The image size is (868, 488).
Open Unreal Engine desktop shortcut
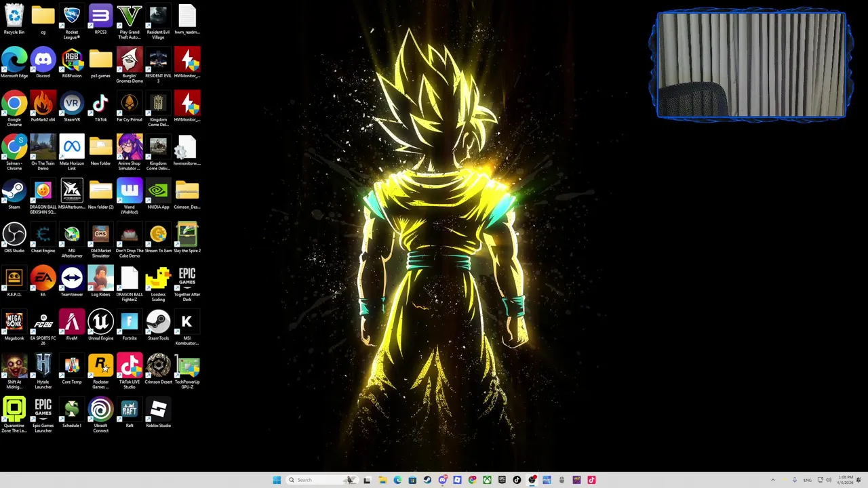coord(100,325)
